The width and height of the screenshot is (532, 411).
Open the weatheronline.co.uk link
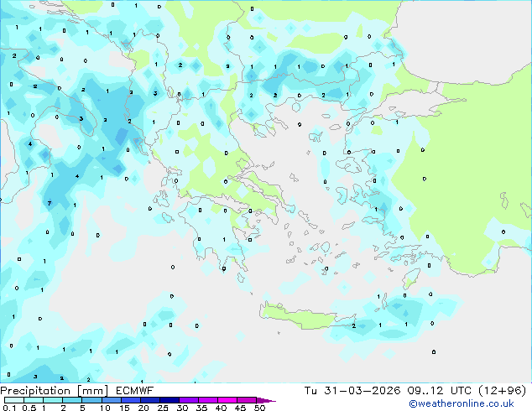461,403
